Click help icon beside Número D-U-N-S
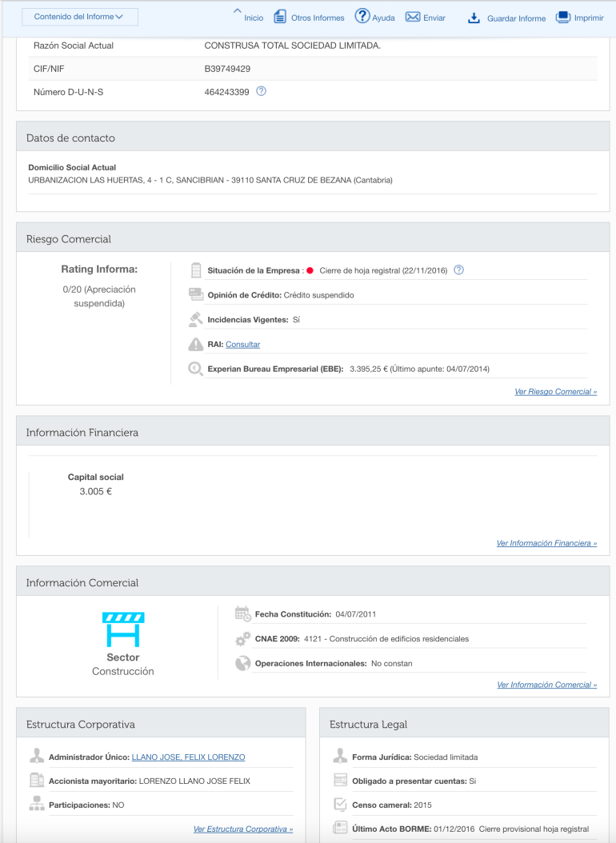Image resolution: width=616 pixels, height=843 pixels. point(261,91)
